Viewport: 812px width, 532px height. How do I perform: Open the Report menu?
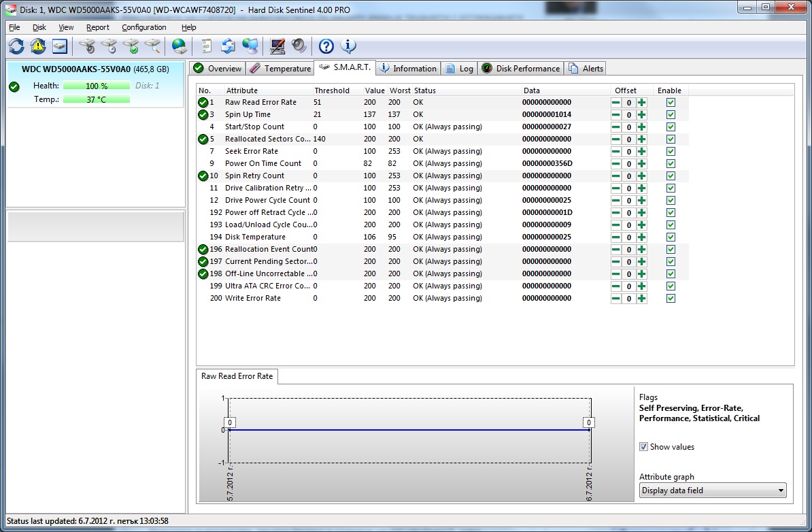pos(98,27)
